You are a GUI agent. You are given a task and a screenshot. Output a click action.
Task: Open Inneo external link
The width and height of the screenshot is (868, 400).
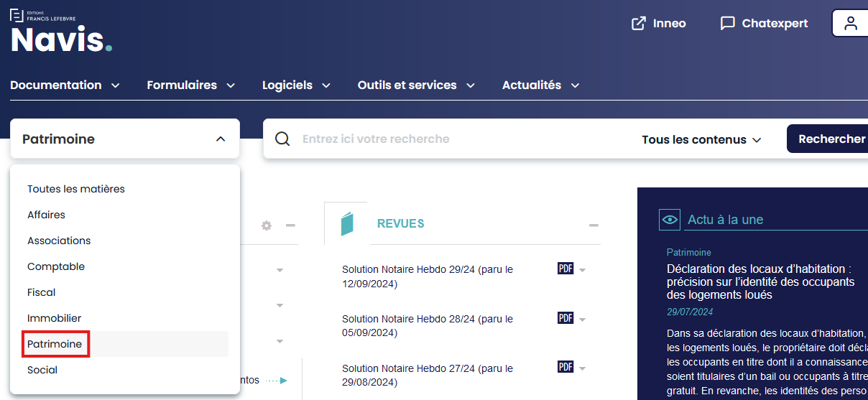[x=658, y=24]
